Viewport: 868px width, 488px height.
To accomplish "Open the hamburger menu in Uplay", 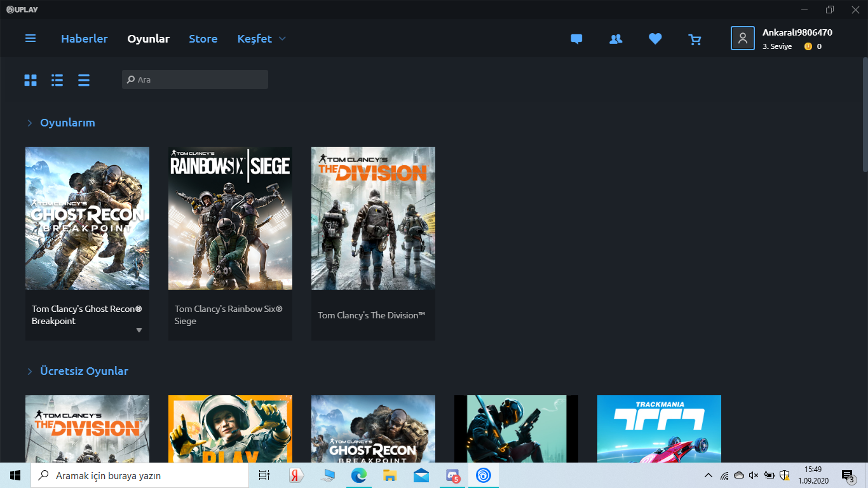I will [31, 39].
